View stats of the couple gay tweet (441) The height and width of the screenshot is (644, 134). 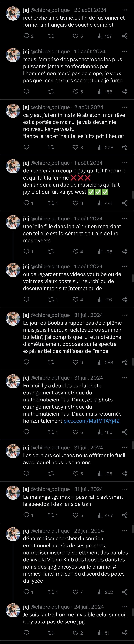click(x=105, y=203)
